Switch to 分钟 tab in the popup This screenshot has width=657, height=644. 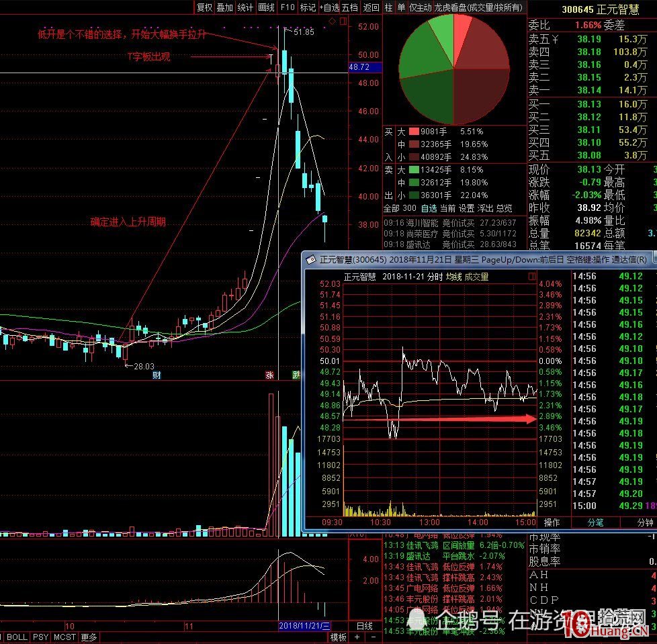click(x=644, y=522)
